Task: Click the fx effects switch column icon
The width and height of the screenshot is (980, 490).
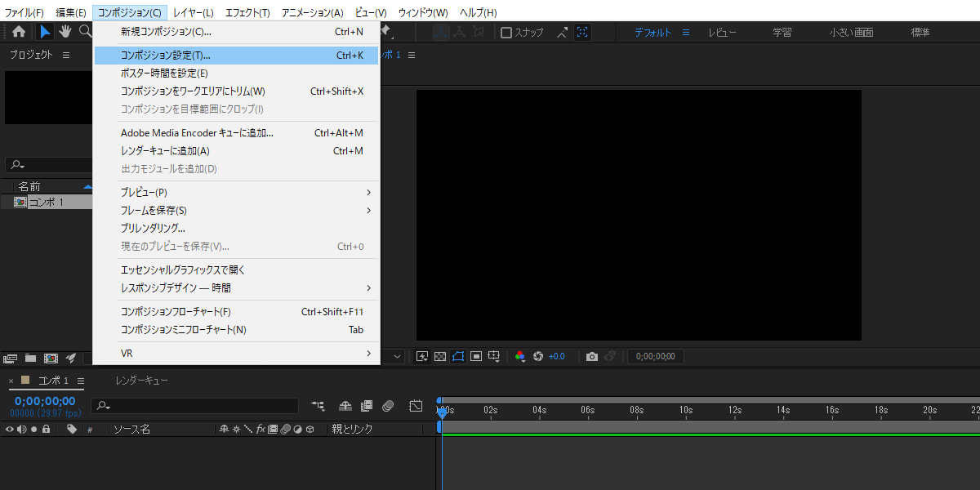Action: coord(261,429)
